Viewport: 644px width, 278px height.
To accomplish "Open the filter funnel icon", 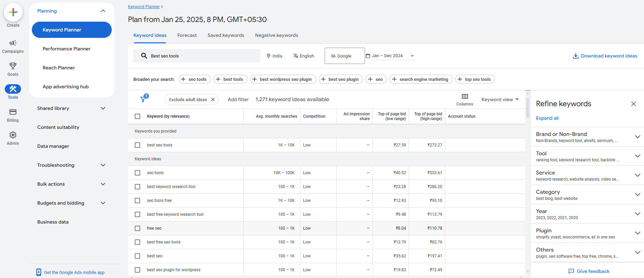I will tap(144, 99).
